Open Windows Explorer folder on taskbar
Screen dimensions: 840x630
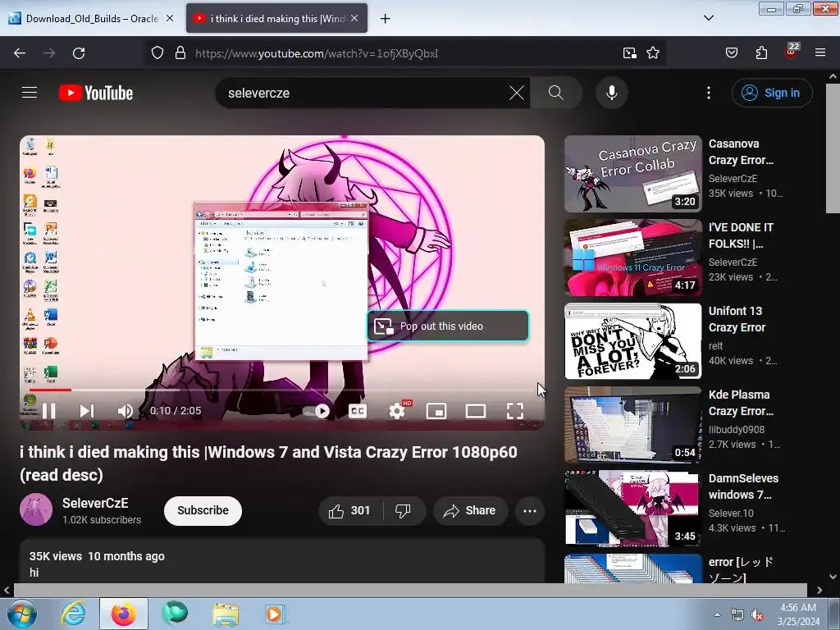click(x=226, y=614)
